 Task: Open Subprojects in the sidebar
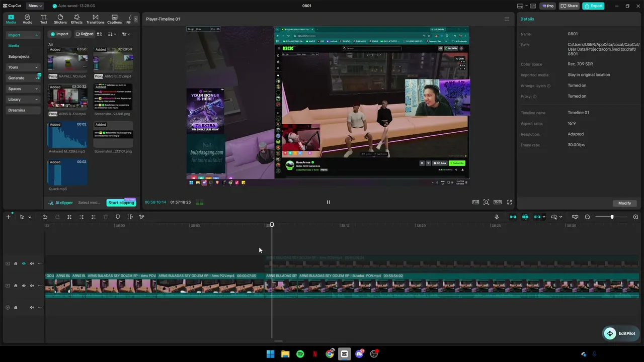pyautogui.click(x=19, y=57)
